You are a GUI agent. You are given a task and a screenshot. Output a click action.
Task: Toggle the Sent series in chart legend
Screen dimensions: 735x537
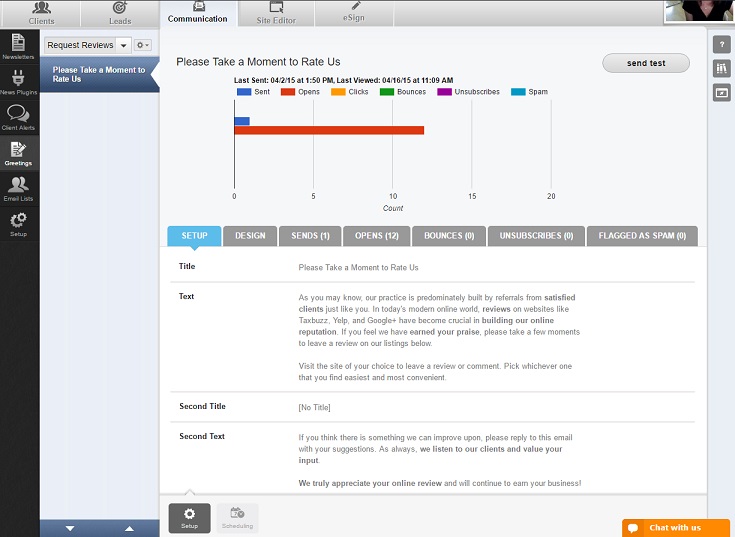tap(253, 92)
